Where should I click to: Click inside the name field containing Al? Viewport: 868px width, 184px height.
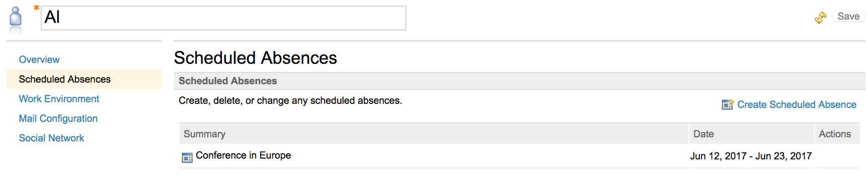pyautogui.click(x=223, y=18)
